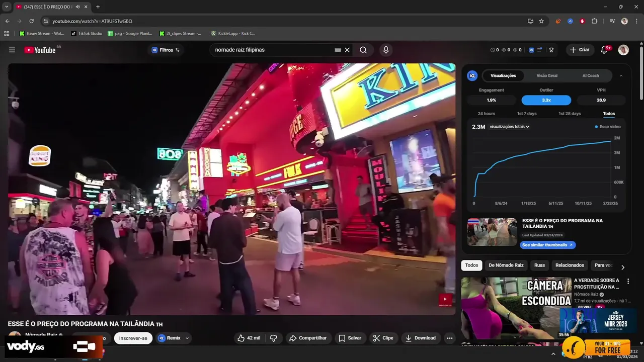The image size is (644, 362).
Task: Expand the Remix dropdown arrow
Action: click(187, 338)
